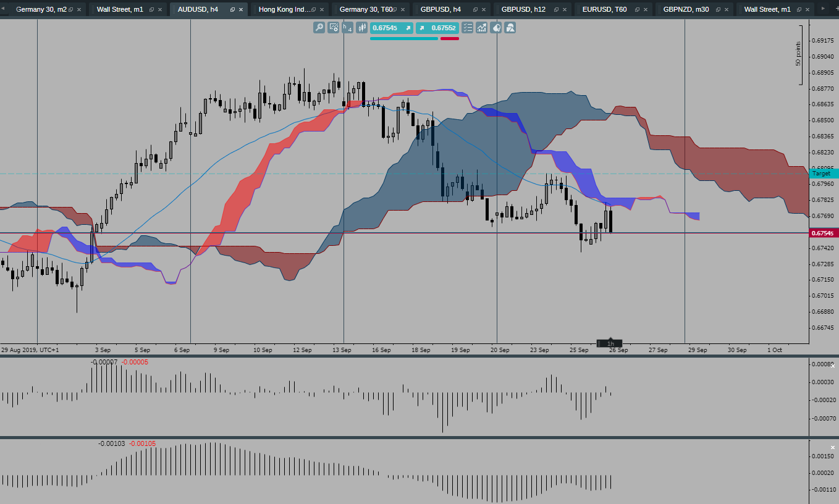
Task: Click the 50 points scale label
Action: (x=798, y=54)
